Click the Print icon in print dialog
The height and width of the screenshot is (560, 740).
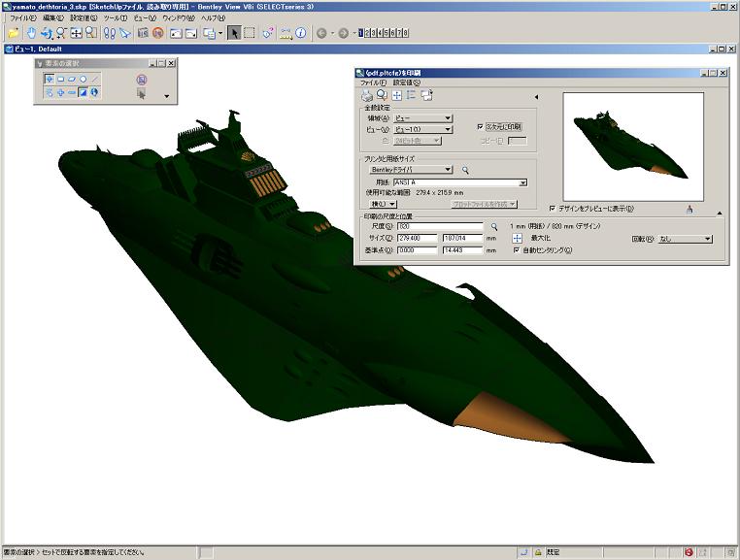pyautogui.click(x=367, y=95)
